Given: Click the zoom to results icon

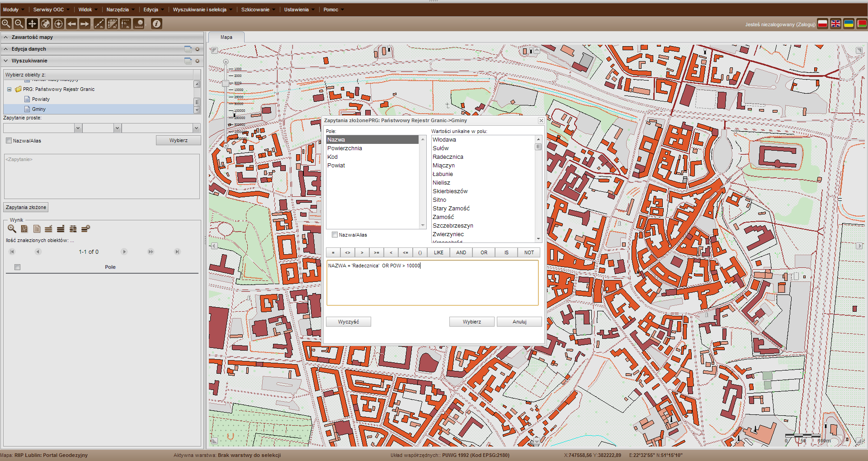Looking at the screenshot, I should tap(12, 229).
